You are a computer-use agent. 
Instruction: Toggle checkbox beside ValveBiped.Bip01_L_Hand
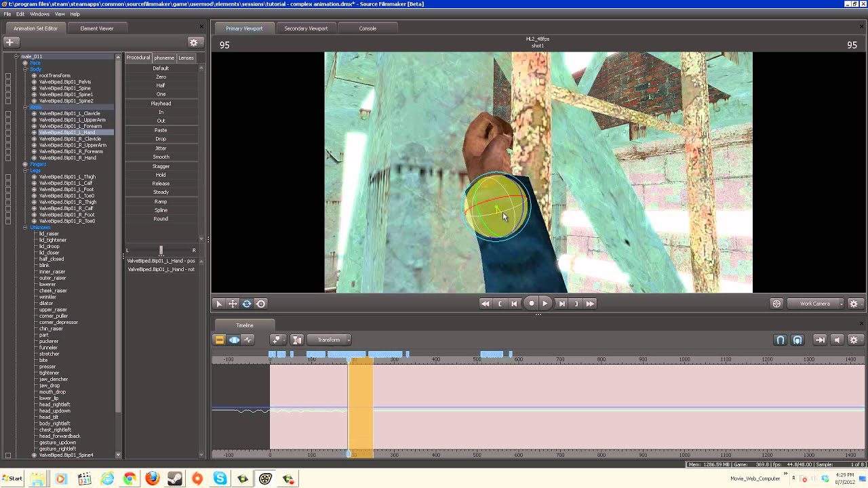pyautogui.click(x=8, y=133)
